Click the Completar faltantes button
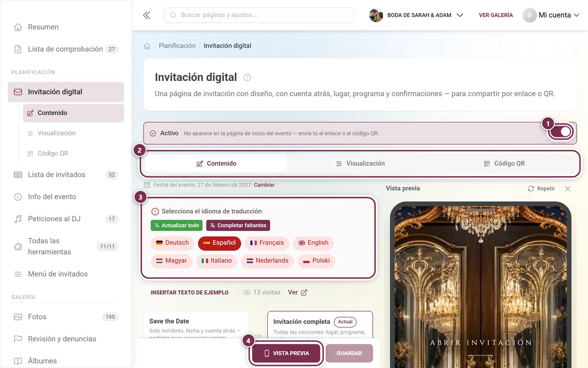 238,225
